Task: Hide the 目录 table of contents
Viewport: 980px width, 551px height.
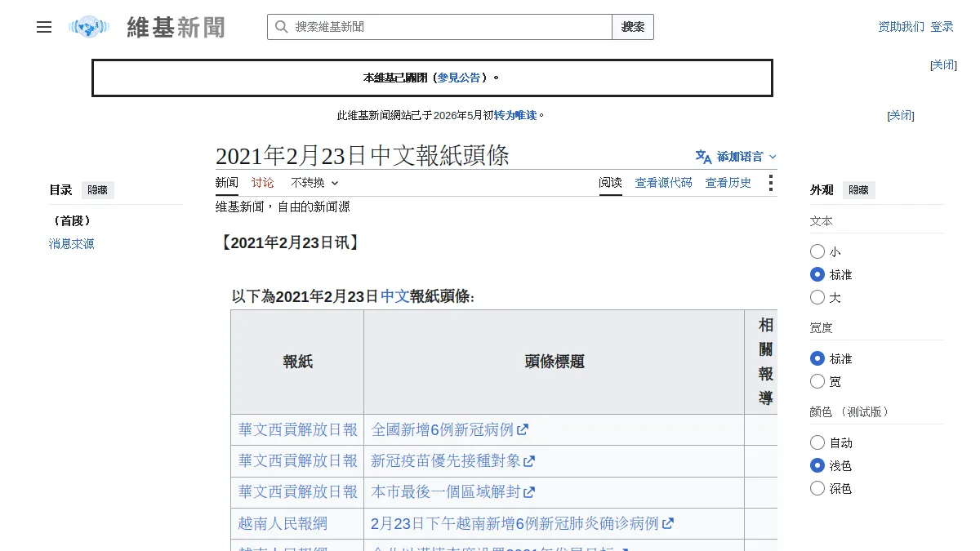Action: (x=98, y=190)
